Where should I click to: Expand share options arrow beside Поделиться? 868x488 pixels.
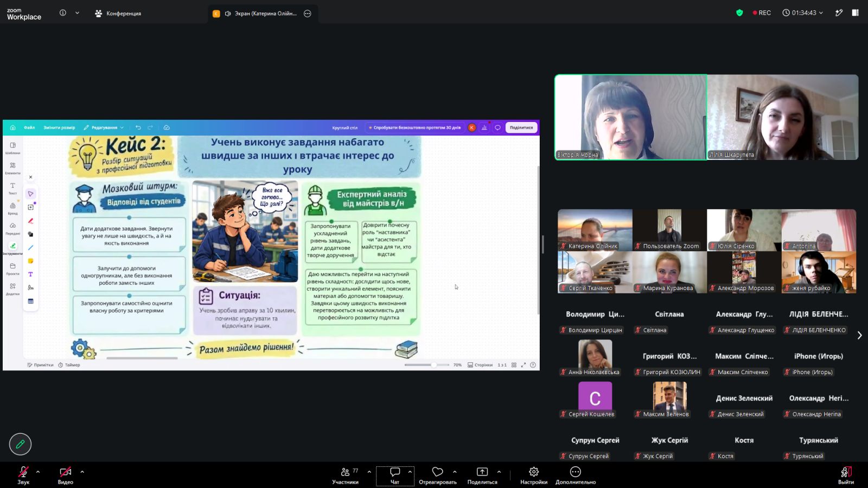pos(499,472)
